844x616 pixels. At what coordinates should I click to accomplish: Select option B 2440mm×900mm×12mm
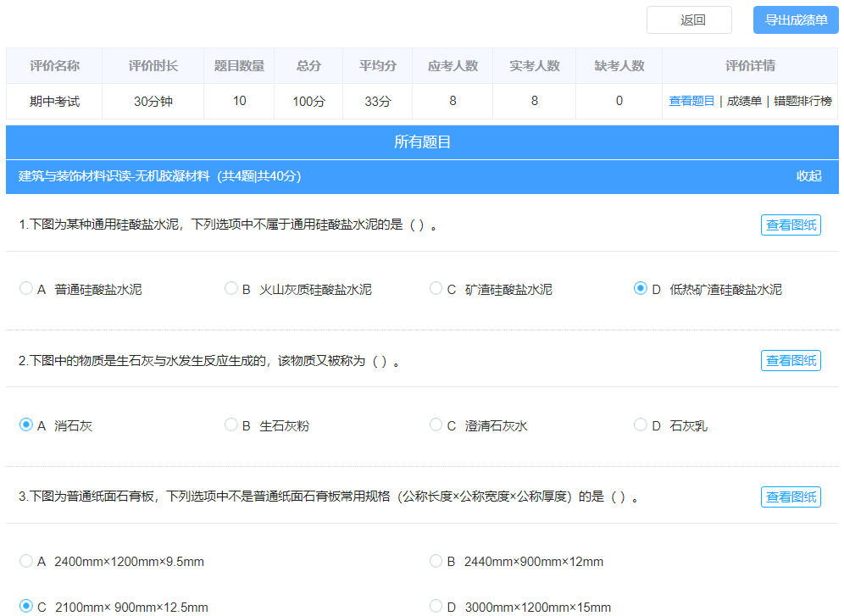[x=436, y=561]
